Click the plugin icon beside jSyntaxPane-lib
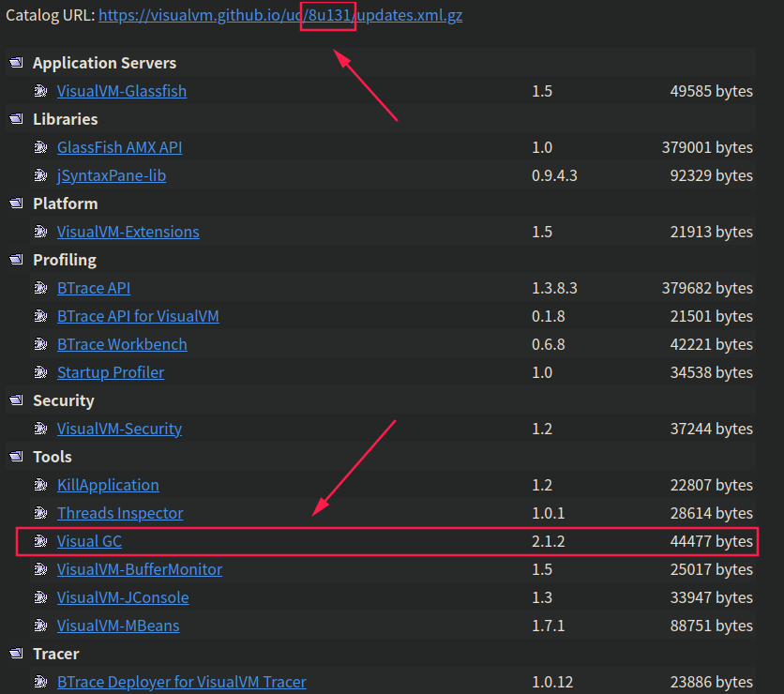784x694 pixels. point(40,175)
